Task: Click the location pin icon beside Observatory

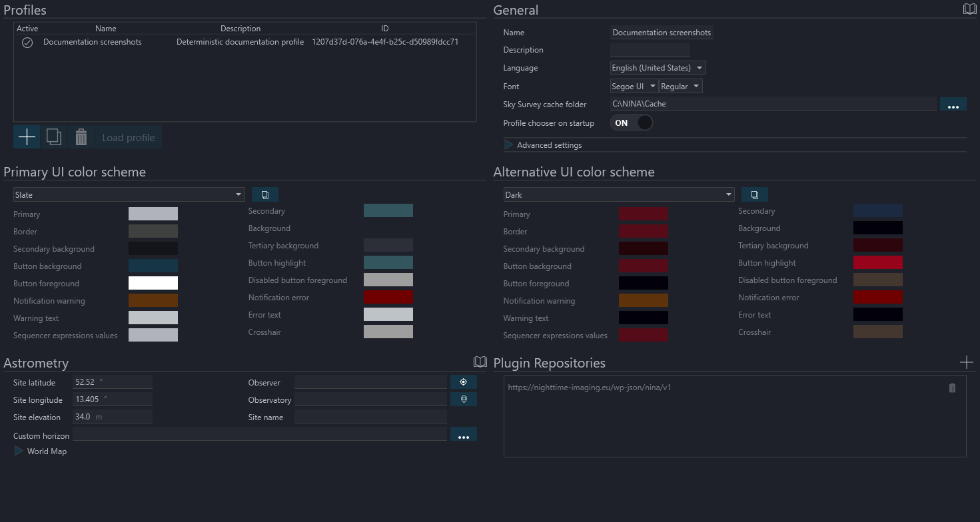Action: pyautogui.click(x=464, y=399)
